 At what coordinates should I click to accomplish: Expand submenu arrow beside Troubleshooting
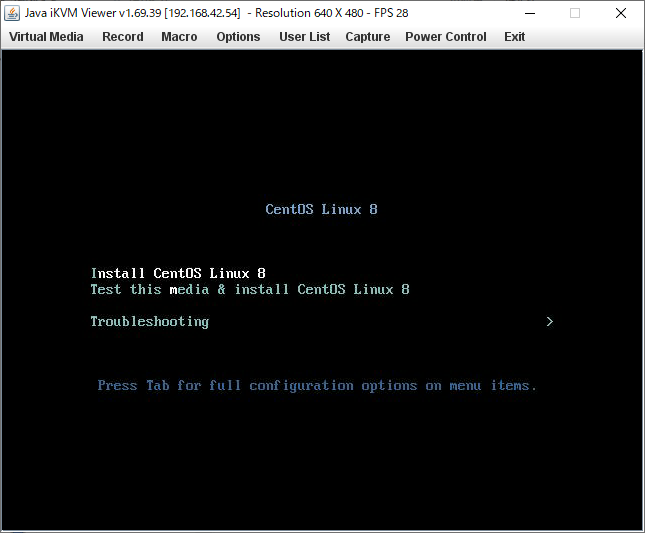coord(549,321)
